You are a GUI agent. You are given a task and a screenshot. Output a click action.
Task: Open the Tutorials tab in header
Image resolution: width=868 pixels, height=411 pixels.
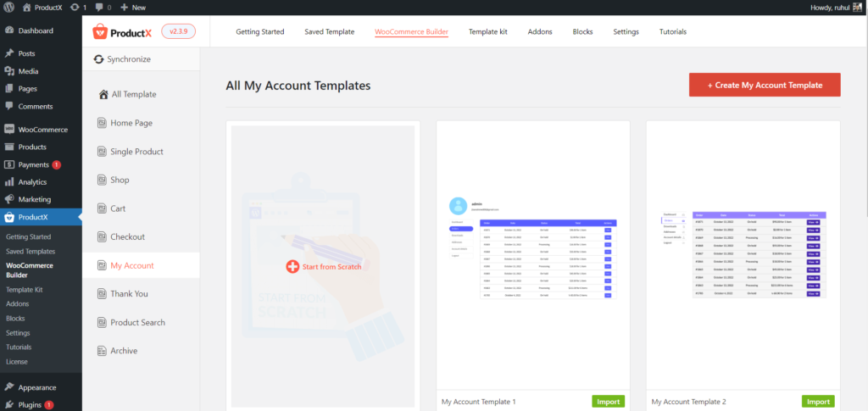coord(673,31)
